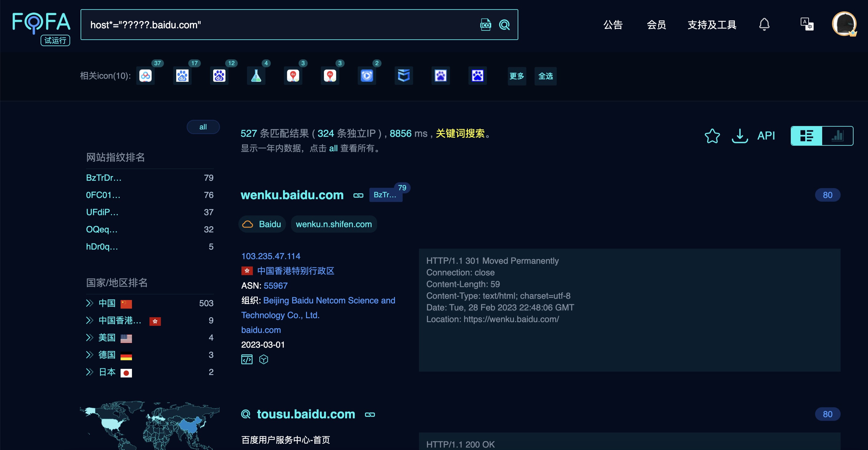This screenshot has height=450, width=868.
Task: Open the 公告 menu
Action: tap(613, 25)
